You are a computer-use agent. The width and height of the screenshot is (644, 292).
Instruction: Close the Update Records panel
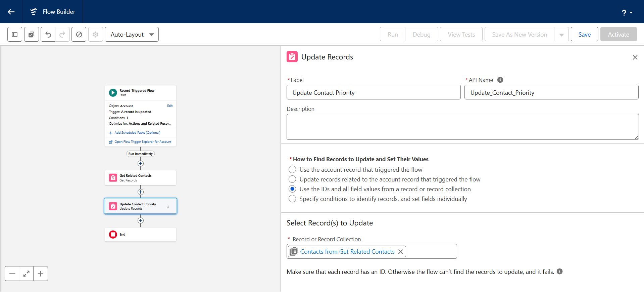pos(635,57)
